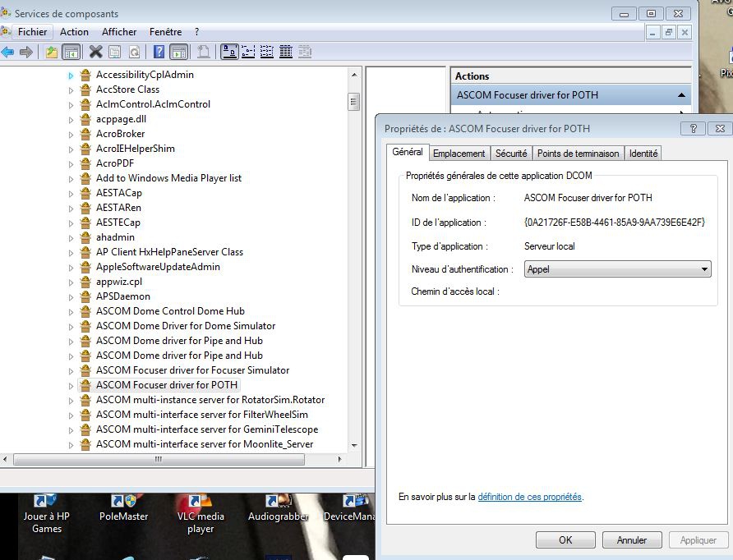The image size is (733, 560).
Task: Click the horizontal scrollbar thumb
Action: (x=159, y=460)
